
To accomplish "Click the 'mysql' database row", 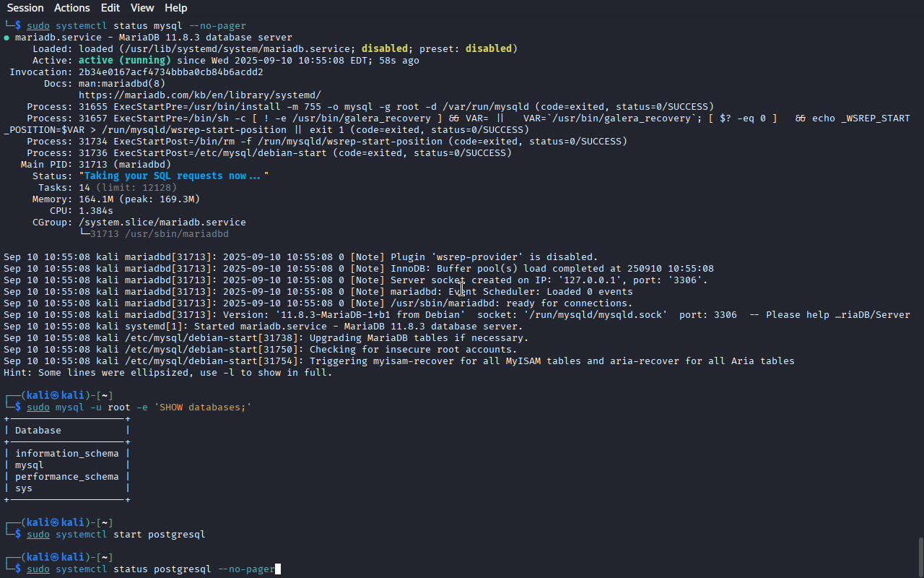I will point(30,465).
